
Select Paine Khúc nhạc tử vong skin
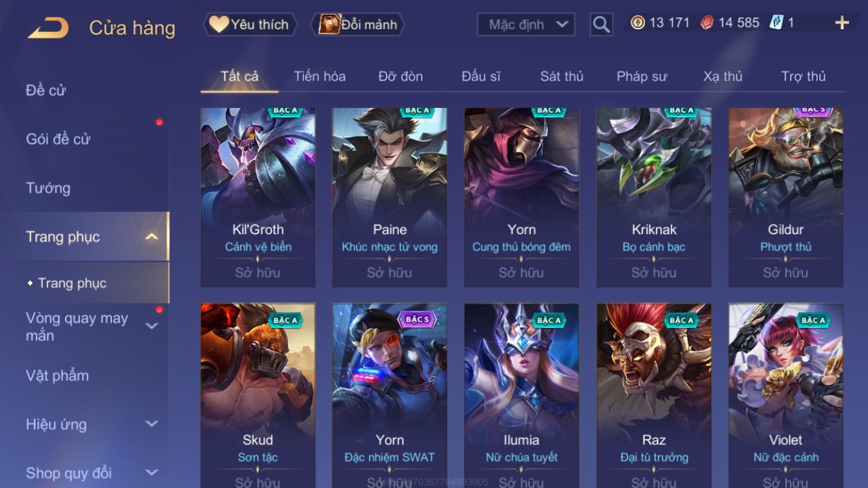click(390, 198)
